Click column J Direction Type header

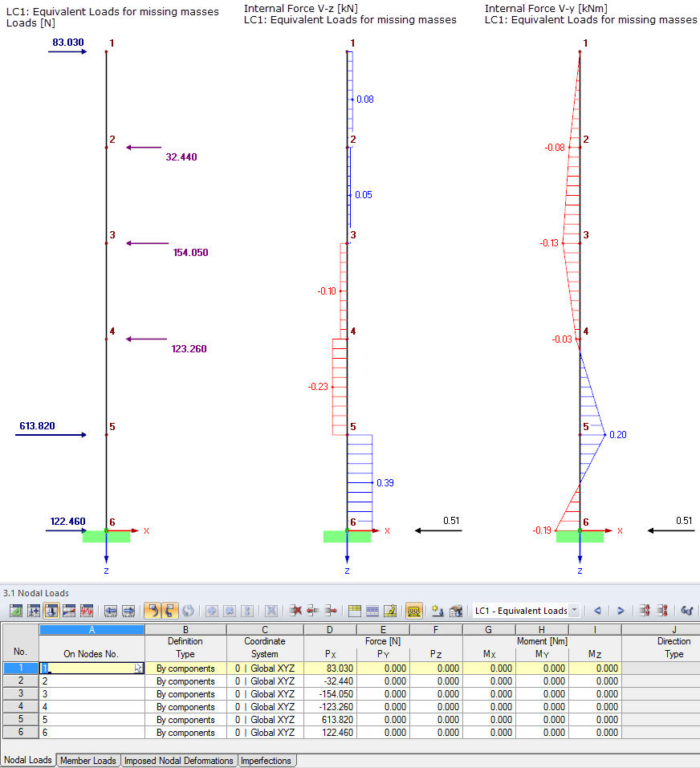(x=661, y=641)
